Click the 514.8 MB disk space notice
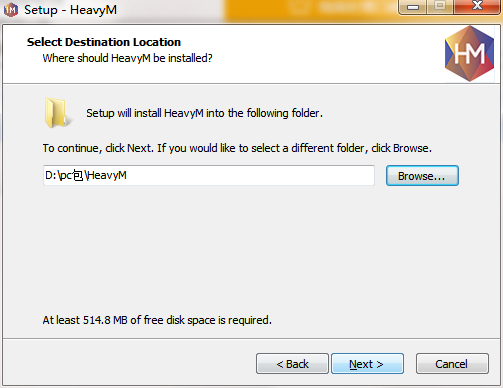 [157, 320]
